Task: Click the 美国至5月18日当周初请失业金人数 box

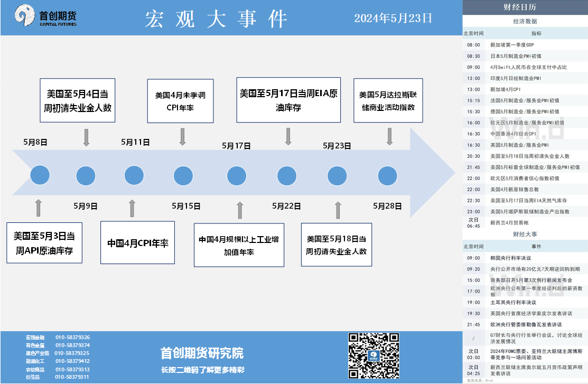Action: click(x=337, y=245)
